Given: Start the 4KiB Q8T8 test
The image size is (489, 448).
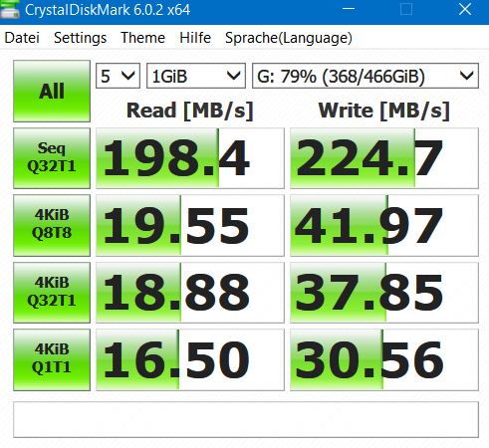Looking at the screenshot, I should pos(52,225).
